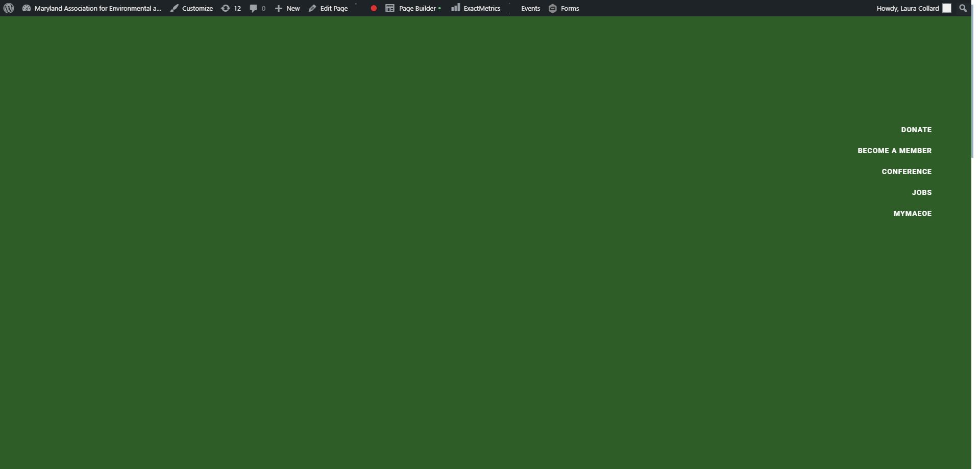Open the 12 pending updates icon
Image resolution: width=980 pixels, height=469 pixels.
click(231, 8)
